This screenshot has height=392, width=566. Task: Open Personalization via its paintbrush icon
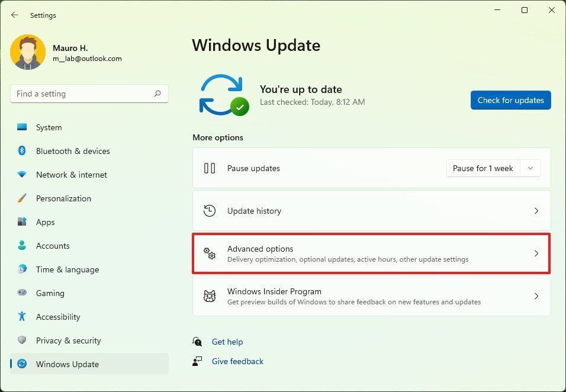pos(22,198)
